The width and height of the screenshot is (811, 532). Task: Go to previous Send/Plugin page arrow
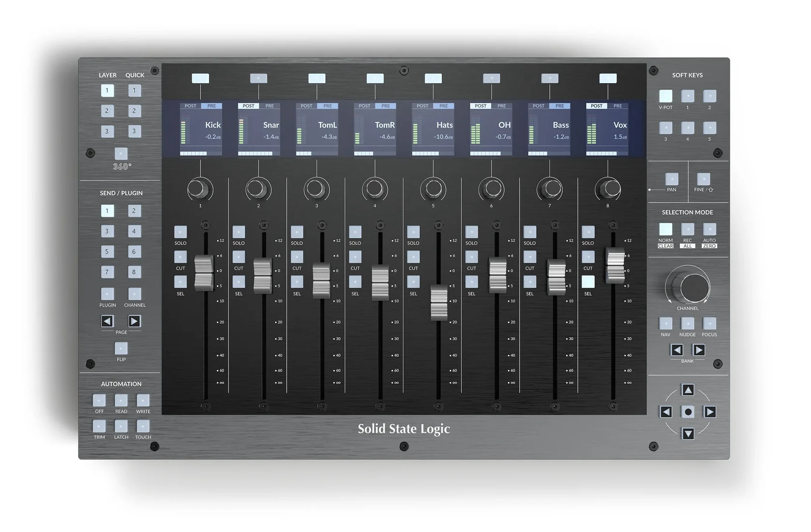(x=107, y=321)
